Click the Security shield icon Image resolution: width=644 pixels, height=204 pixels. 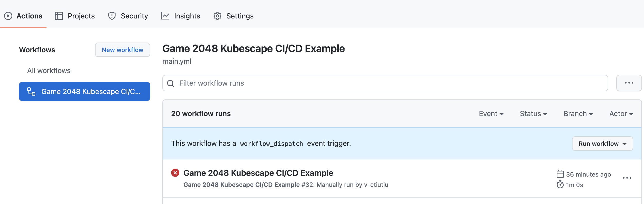(x=112, y=16)
